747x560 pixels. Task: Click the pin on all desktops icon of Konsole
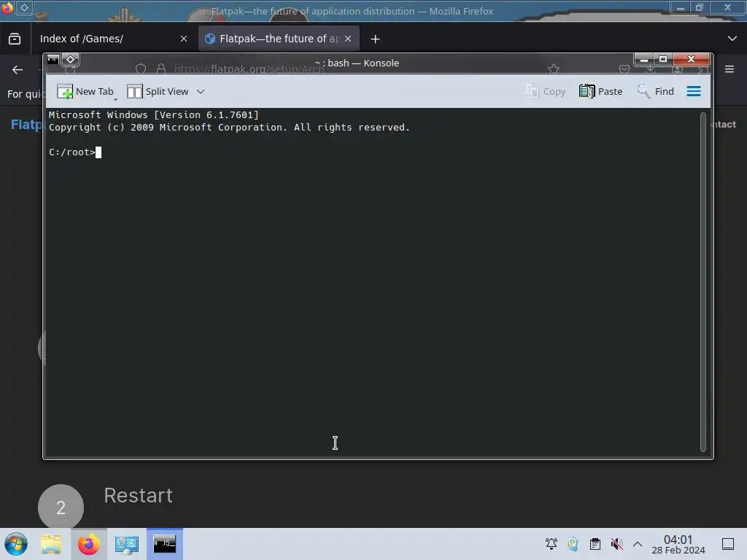[71, 60]
